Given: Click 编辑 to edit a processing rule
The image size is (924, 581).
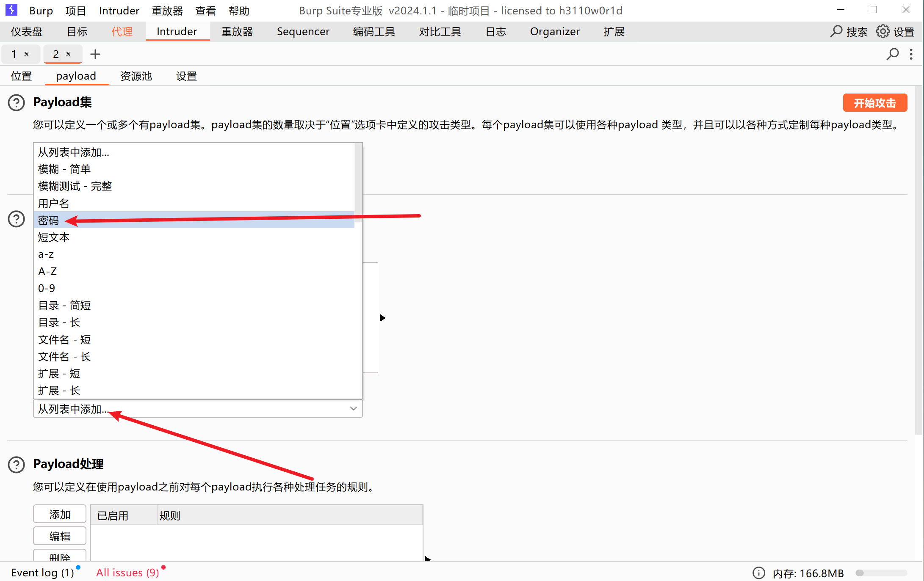Looking at the screenshot, I should 60,536.
